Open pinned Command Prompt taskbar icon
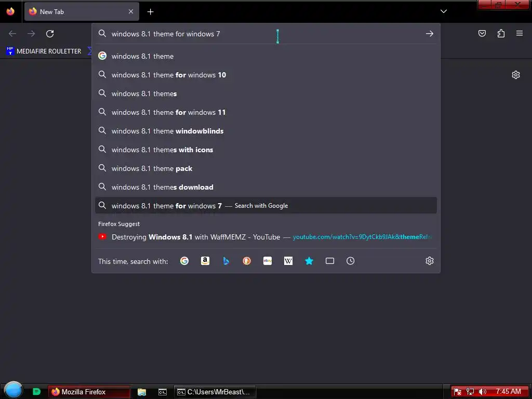Screen dimensions: 532x399 point(163,392)
